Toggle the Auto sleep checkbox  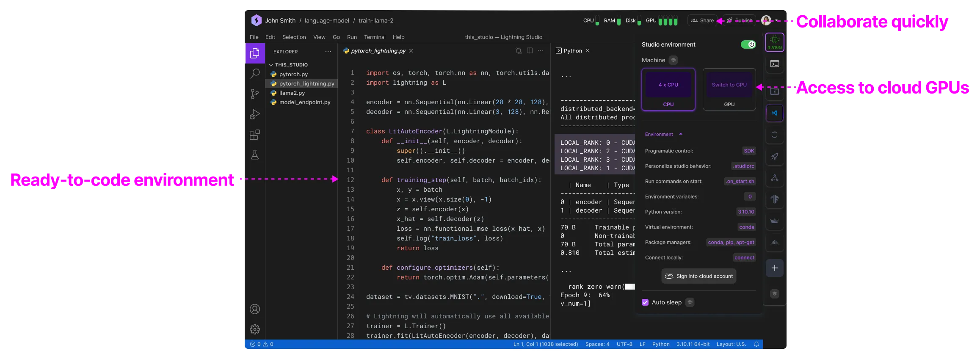pyautogui.click(x=645, y=302)
